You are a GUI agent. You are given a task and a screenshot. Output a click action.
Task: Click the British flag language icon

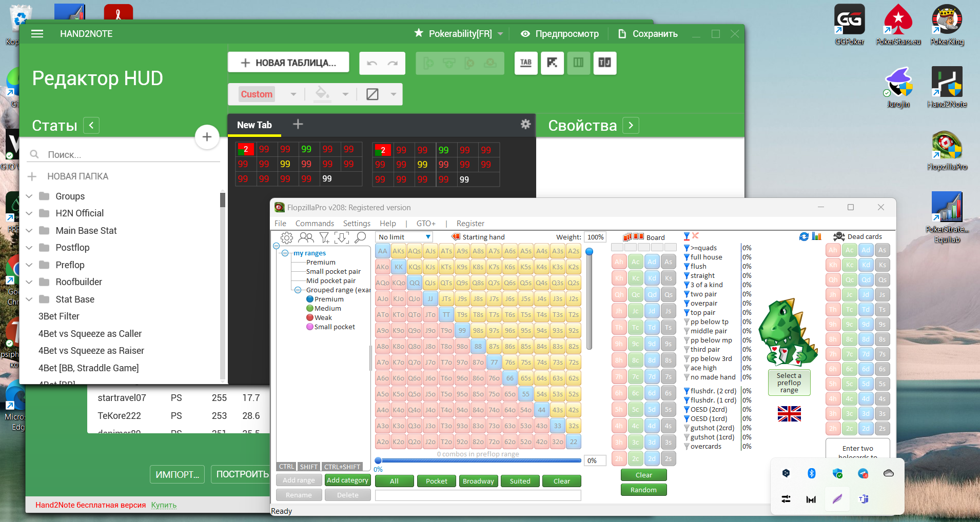tap(789, 413)
